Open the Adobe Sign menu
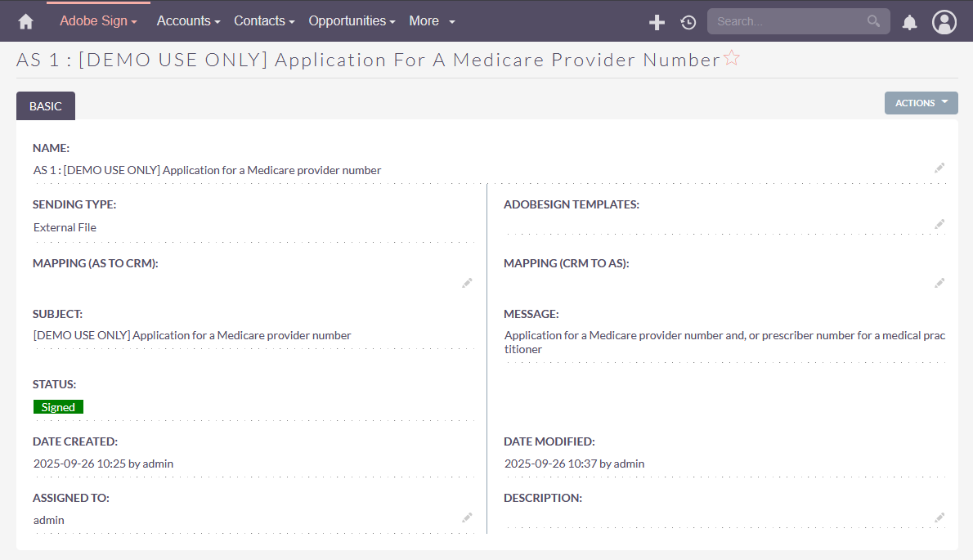 click(98, 21)
